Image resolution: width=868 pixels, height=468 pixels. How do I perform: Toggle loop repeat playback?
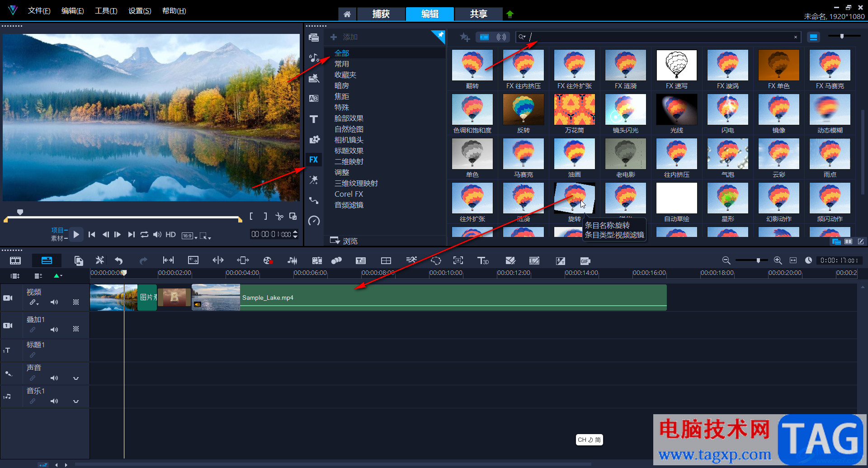coord(144,234)
